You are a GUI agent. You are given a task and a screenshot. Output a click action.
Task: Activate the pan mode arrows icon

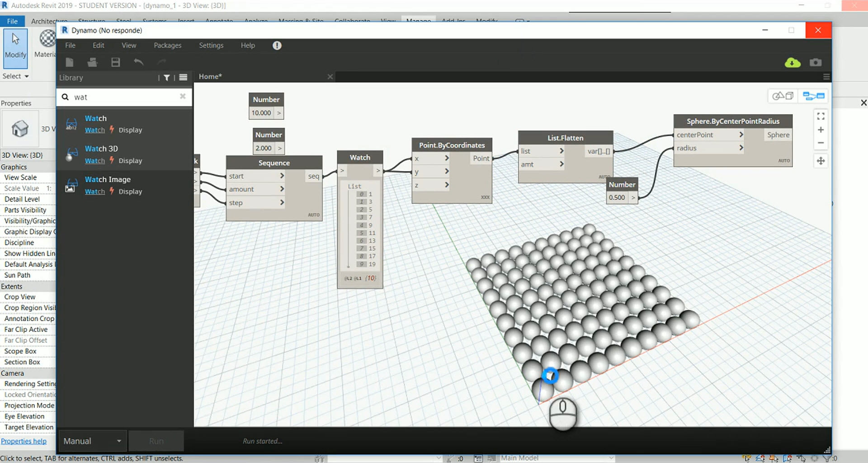tap(821, 161)
